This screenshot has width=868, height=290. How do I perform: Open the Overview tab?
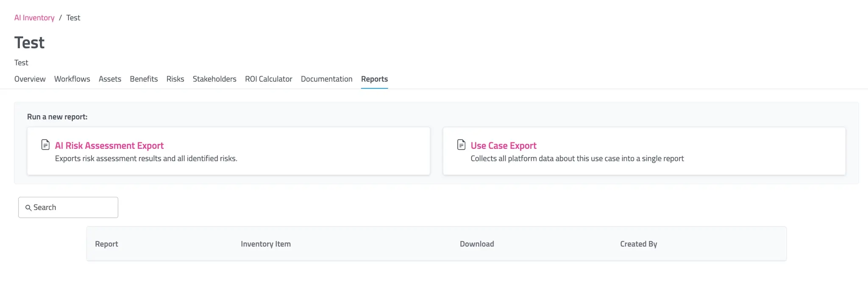[30, 79]
